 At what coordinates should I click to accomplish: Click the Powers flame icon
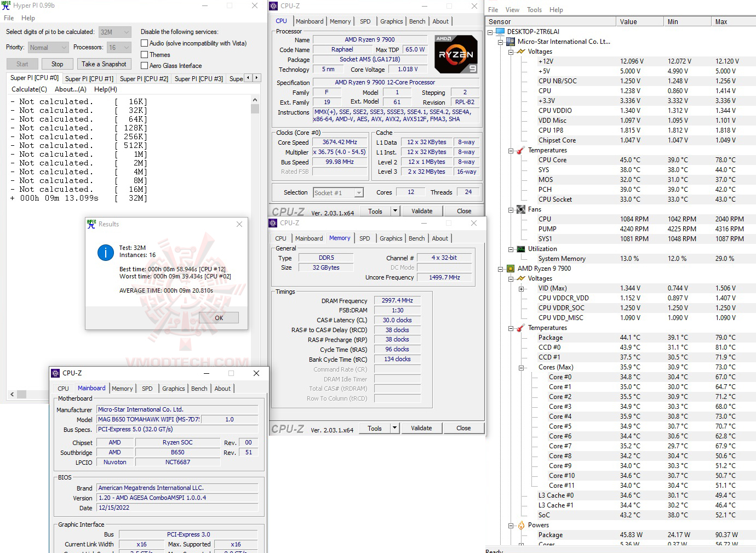(521, 525)
